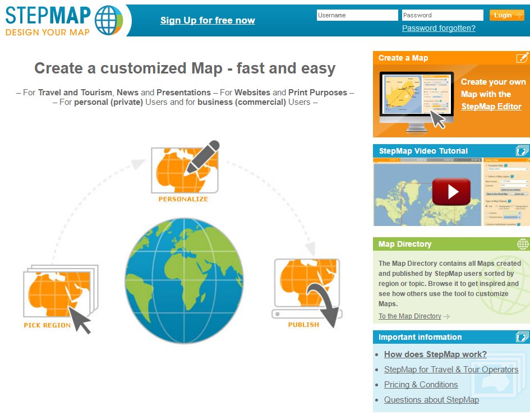Follow the To the Map Directory link

click(x=409, y=316)
